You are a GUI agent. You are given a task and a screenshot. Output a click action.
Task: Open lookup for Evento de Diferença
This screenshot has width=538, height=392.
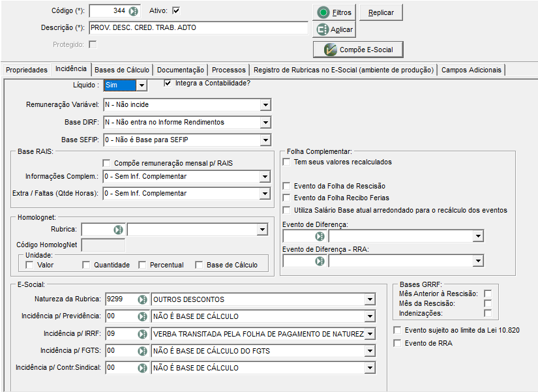coord(320,236)
